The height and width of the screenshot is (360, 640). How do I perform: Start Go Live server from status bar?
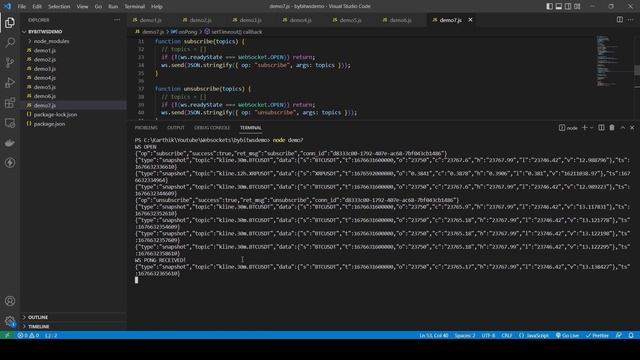click(x=567, y=336)
